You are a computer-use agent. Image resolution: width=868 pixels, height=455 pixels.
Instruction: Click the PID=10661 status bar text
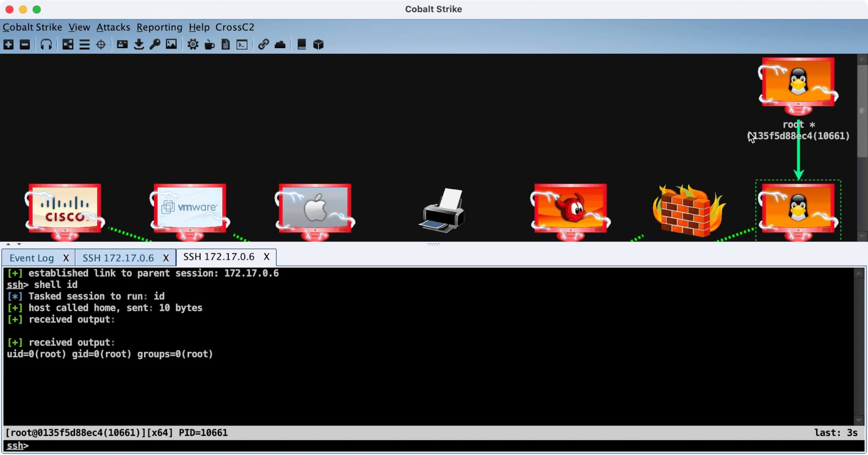point(203,432)
